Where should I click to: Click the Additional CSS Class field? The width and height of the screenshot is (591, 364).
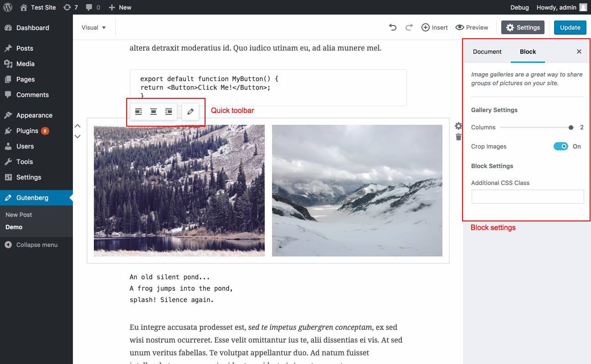pos(528,196)
